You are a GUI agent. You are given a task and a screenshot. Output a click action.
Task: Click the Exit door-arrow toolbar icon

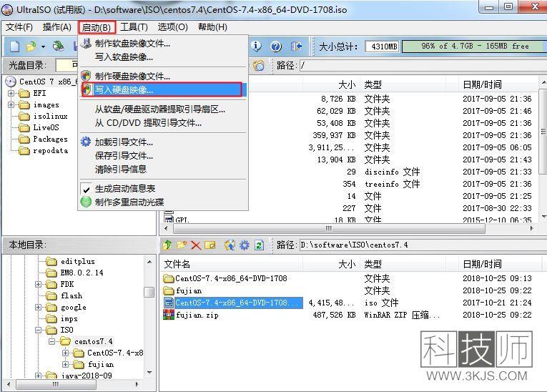(x=296, y=46)
